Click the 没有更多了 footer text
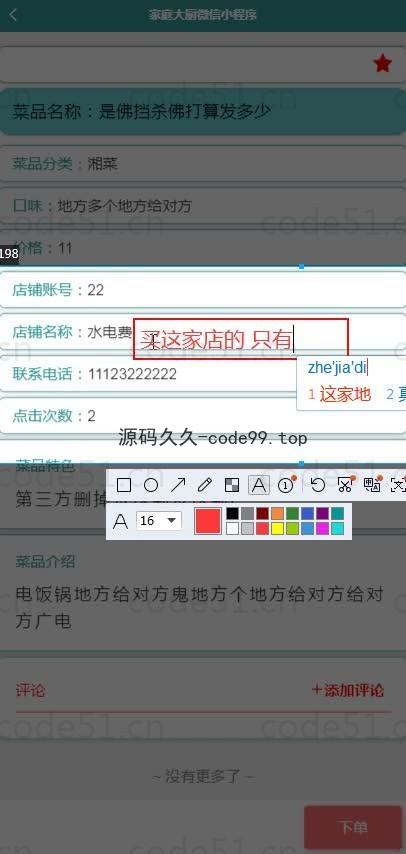Viewport: 406px width, 854px height. pyautogui.click(x=202, y=776)
